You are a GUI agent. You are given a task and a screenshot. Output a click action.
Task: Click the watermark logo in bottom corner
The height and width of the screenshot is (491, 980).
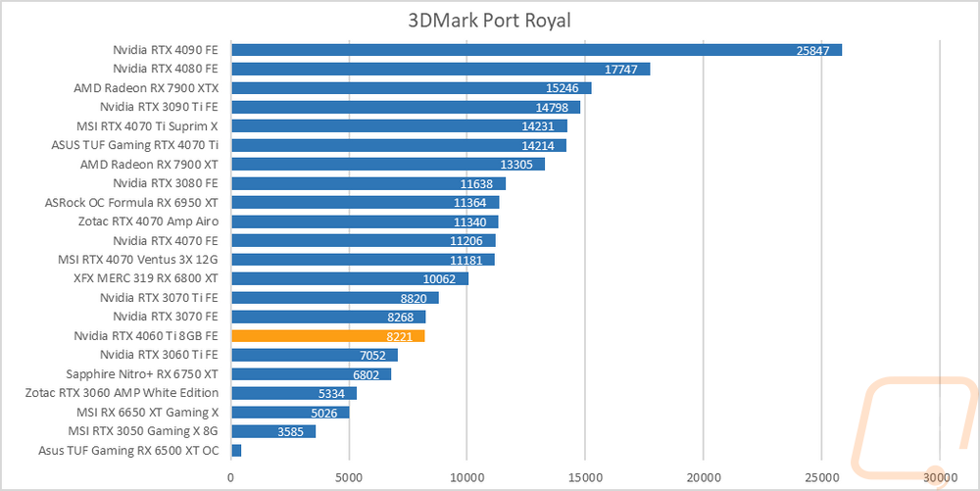tap(913, 427)
